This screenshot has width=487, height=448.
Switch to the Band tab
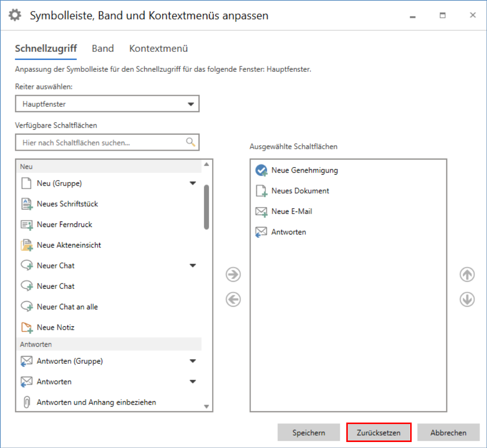103,49
